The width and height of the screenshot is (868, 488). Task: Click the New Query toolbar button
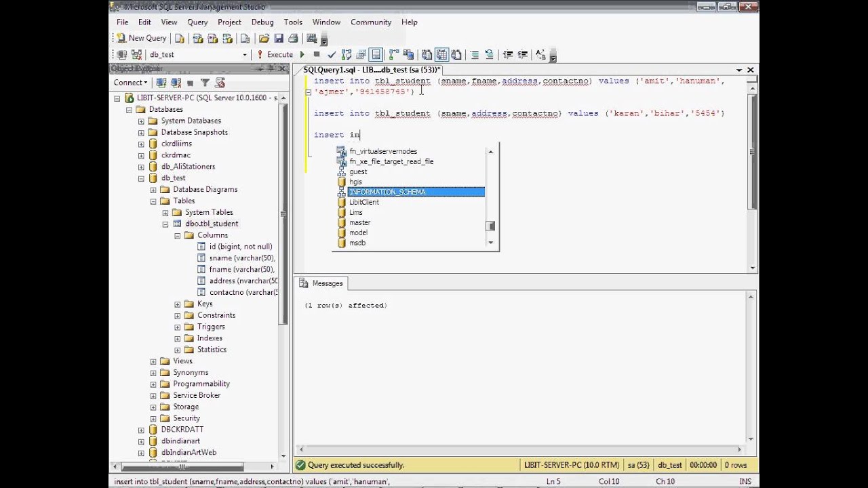coord(142,38)
